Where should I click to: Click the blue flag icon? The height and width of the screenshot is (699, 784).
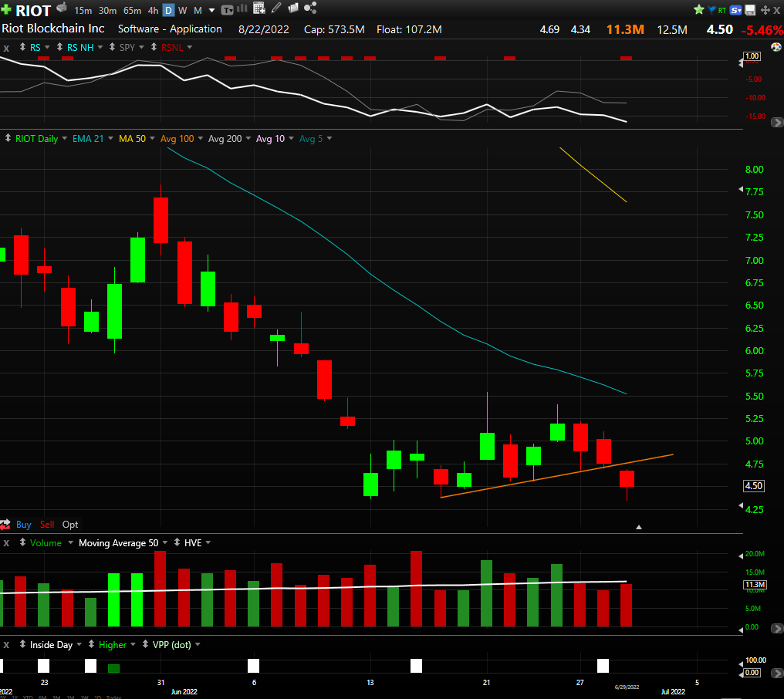[x=712, y=10]
